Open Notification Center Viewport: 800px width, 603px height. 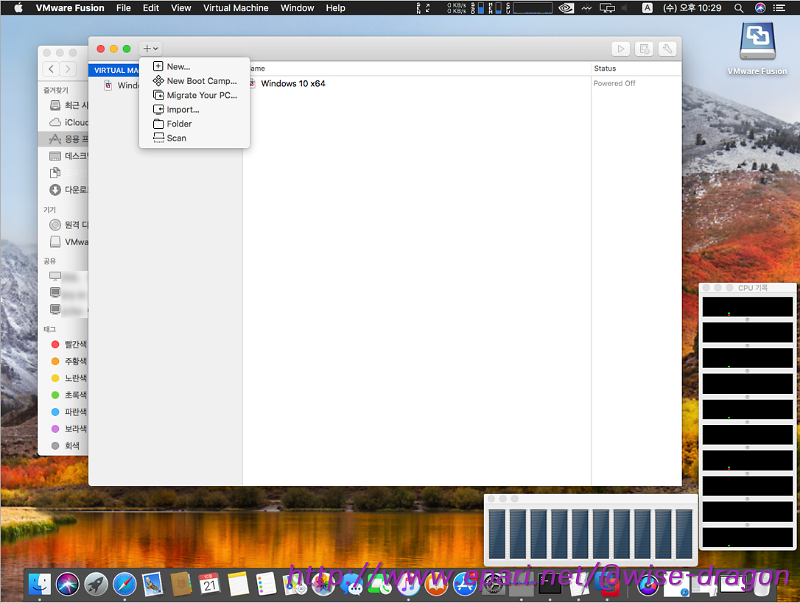pyautogui.click(x=779, y=8)
